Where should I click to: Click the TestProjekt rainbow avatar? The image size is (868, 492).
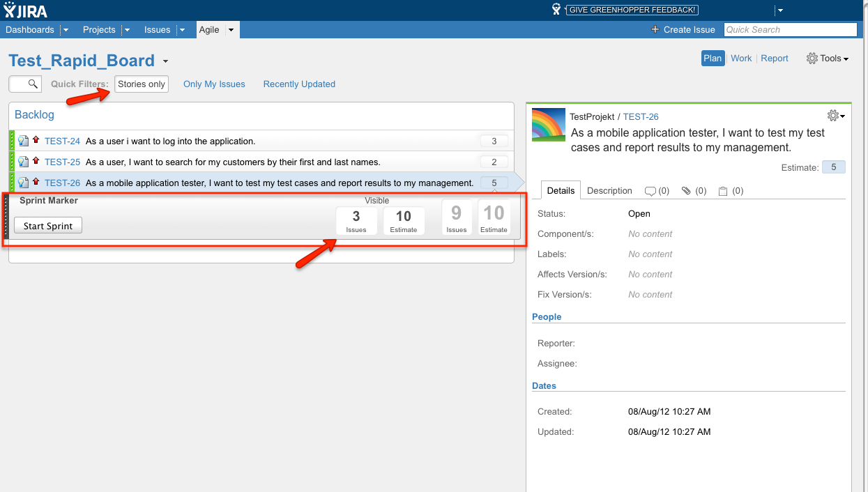point(549,125)
